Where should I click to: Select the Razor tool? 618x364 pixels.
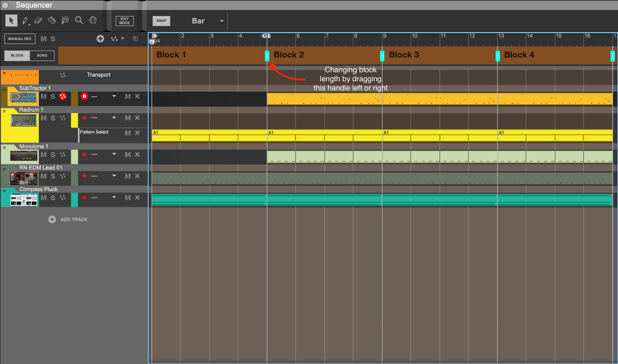[x=52, y=21]
